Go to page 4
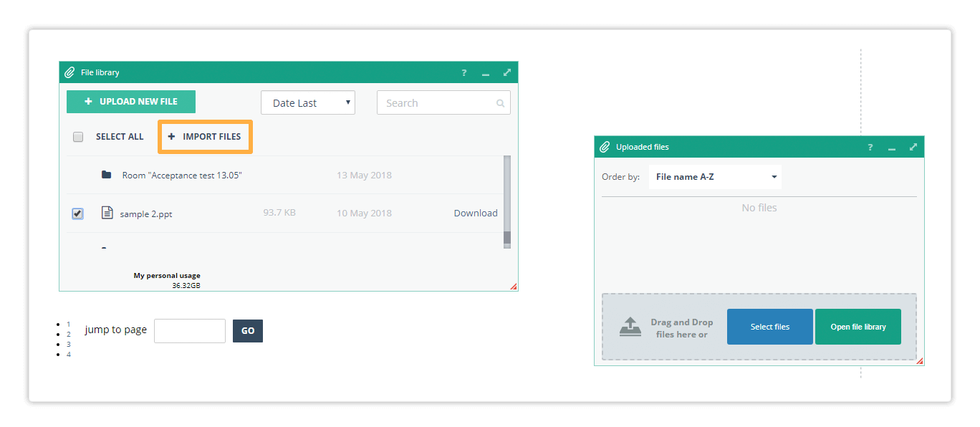Image resolution: width=980 pixels, height=427 pixels. (69, 354)
